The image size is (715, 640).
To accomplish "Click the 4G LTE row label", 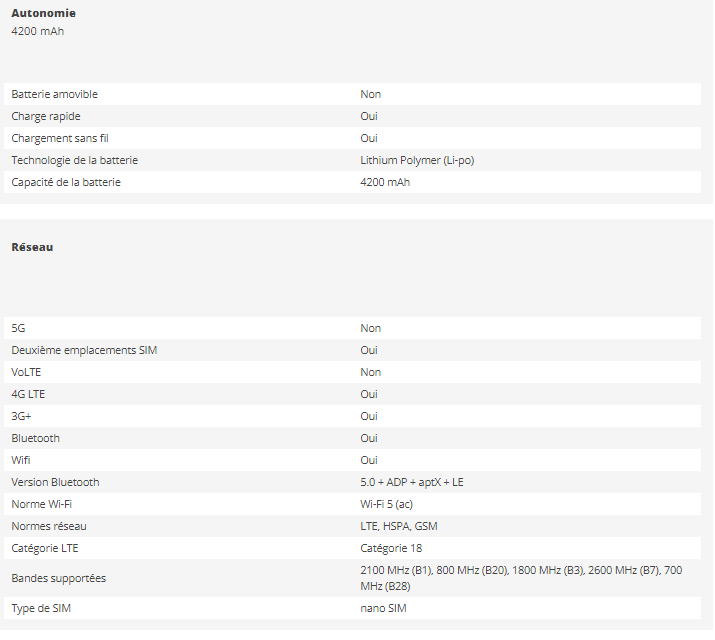I will coord(28,394).
